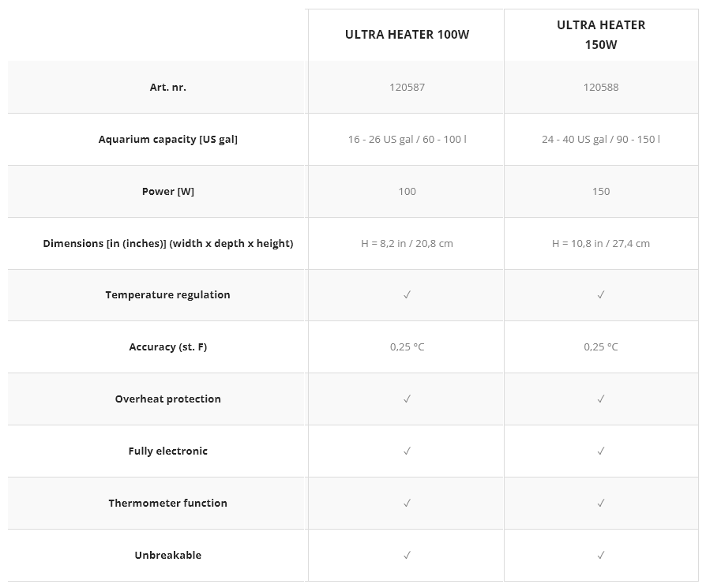Select the ULTRA HEATER 150W column header
This screenshot has height=588, width=706.
[x=601, y=35]
